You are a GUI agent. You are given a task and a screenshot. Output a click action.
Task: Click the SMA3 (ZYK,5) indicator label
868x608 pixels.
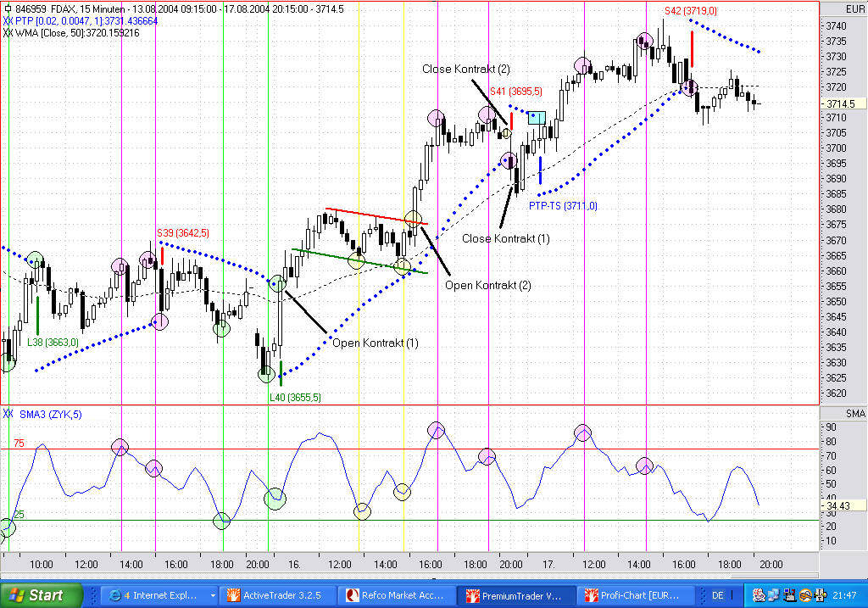(x=50, y=414)
